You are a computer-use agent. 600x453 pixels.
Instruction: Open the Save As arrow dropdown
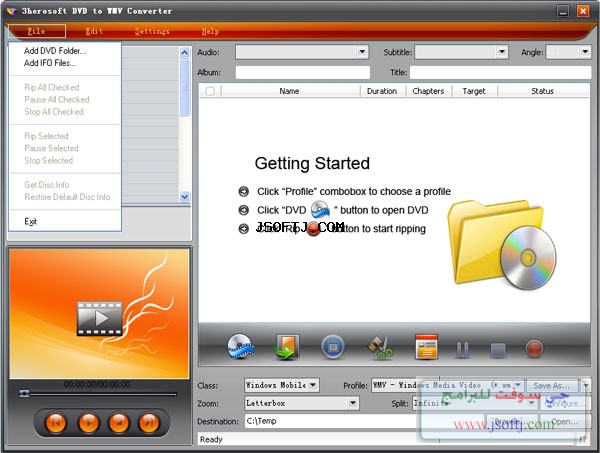tap(586, 386)
